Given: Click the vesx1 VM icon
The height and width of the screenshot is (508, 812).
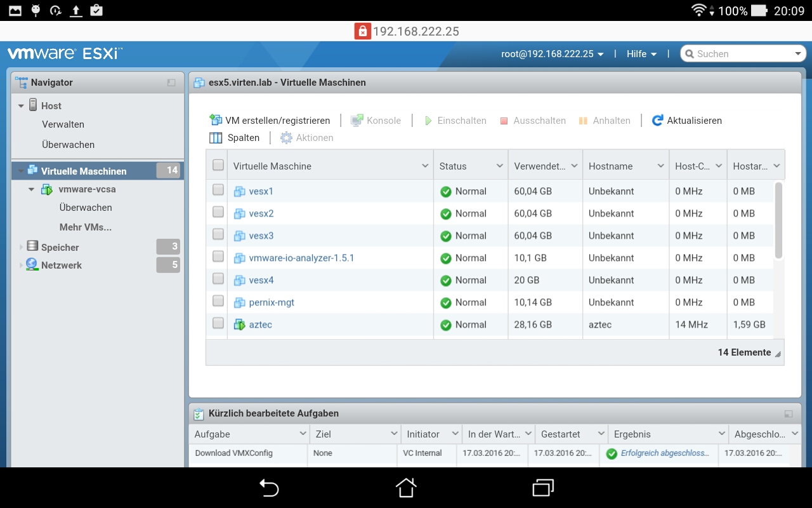Looking at the screenshot, I should pos(239,191).
